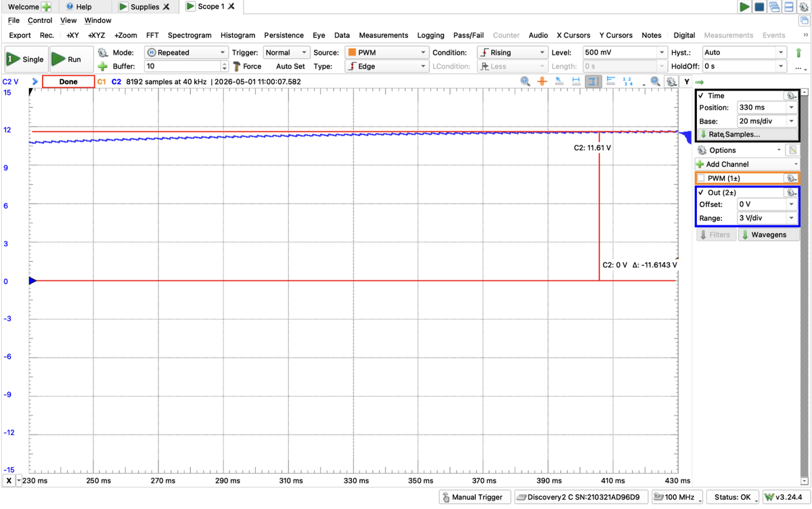Click the blue arrow left of Done
Screen dimensions: 812x509
[x=35, y=81]
